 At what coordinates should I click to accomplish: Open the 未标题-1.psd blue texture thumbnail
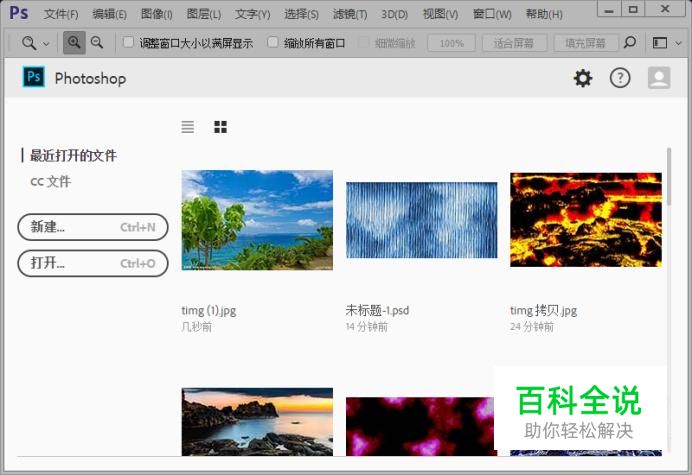pyautogui.click(x=421, y=220)
